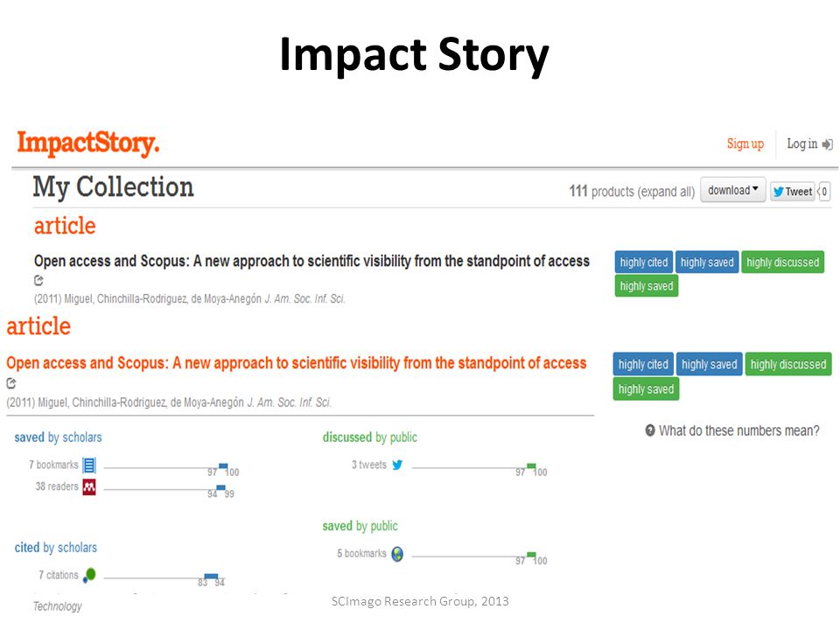The width and height of the screenshot is (840, 630).
Task: Click the Delicious globe icon beside 5 bookmarks
Action: [397, 553]
